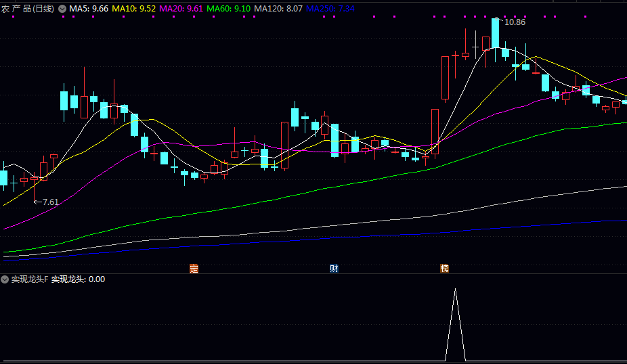Click the 农产品(日线) chart title
Viewport: 627px width, 364px height.
[28, 8]
